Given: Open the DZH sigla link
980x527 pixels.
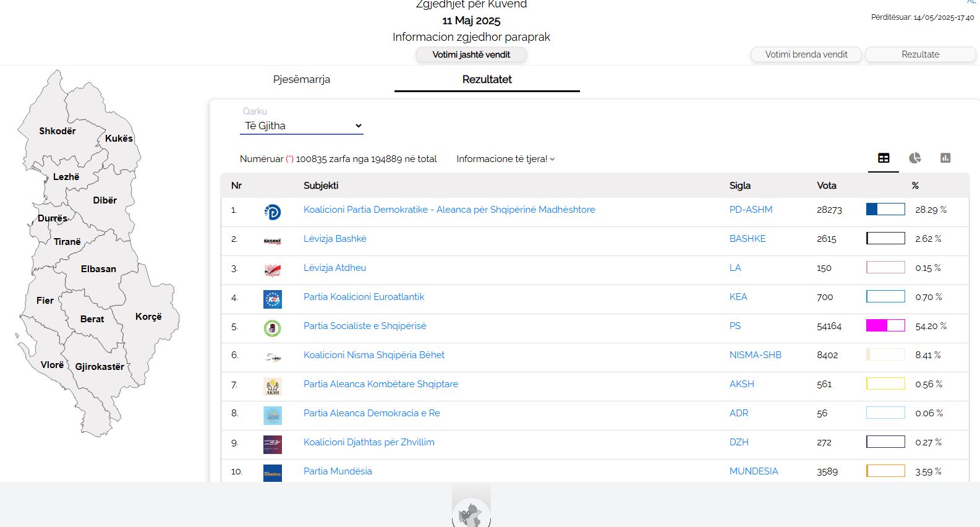Looking at the screenshot, I should [x=739, y=442].
